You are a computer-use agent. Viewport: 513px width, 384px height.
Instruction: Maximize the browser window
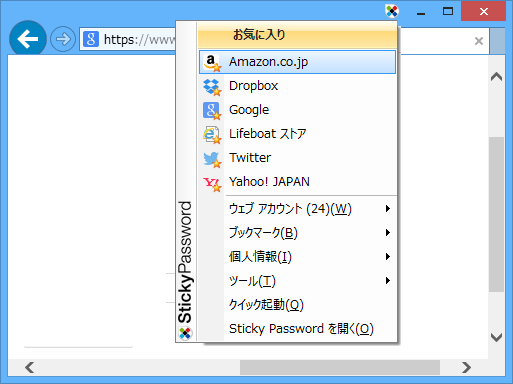point(448,12)
